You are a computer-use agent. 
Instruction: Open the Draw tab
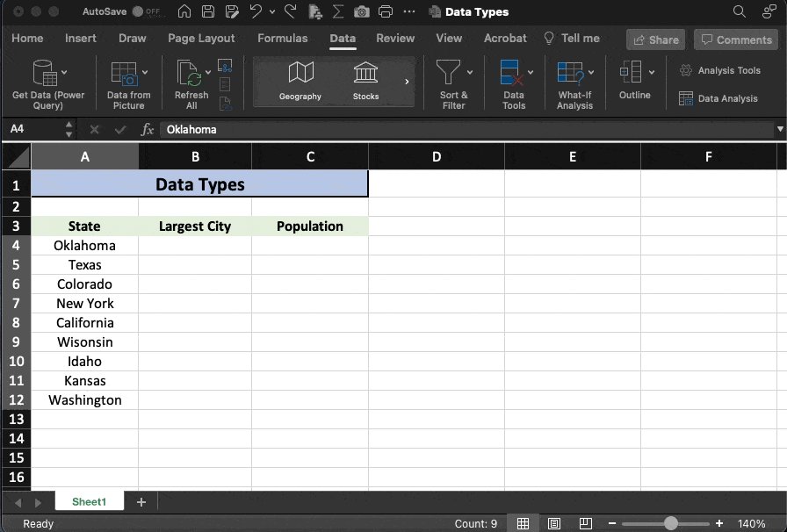[132, 38]
